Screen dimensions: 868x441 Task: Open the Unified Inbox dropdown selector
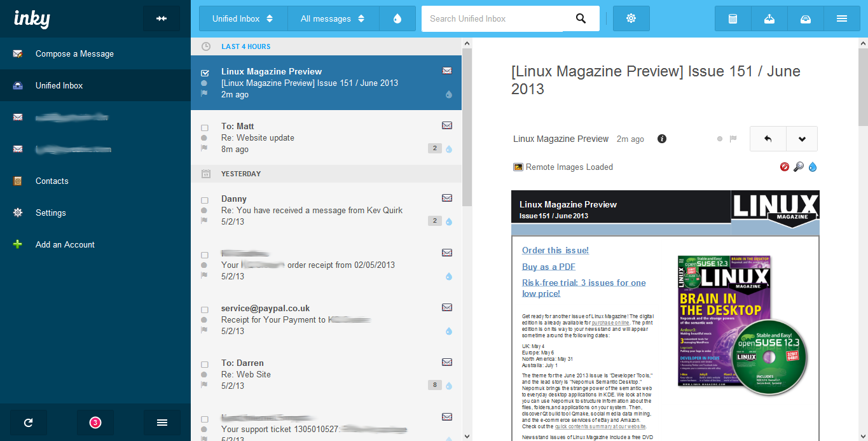[242, 18]
